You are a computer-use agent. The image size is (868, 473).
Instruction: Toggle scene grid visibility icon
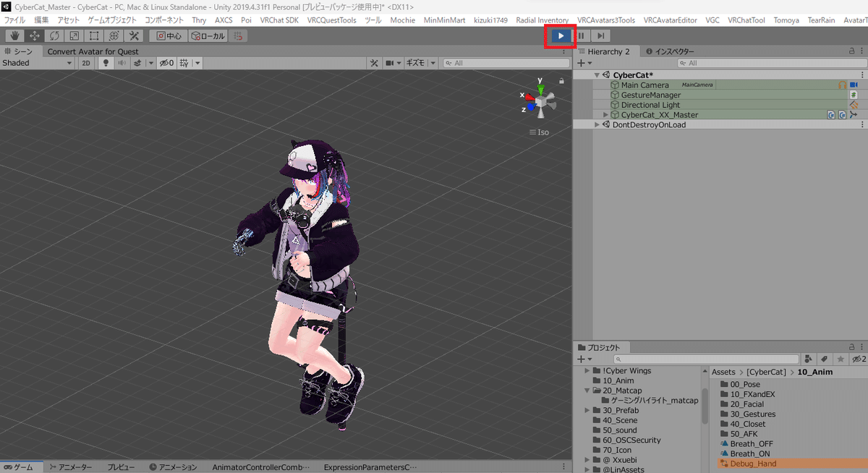coord(184,63)
